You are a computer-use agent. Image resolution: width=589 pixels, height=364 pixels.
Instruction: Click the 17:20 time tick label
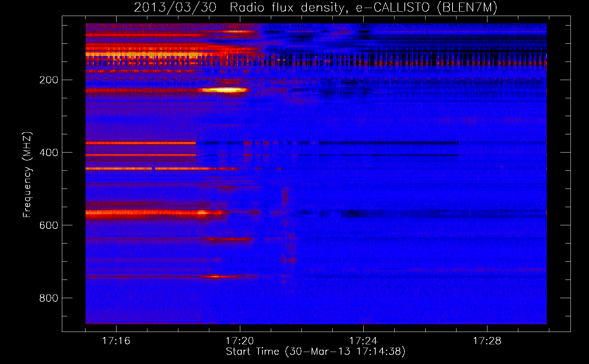(240, 341)
